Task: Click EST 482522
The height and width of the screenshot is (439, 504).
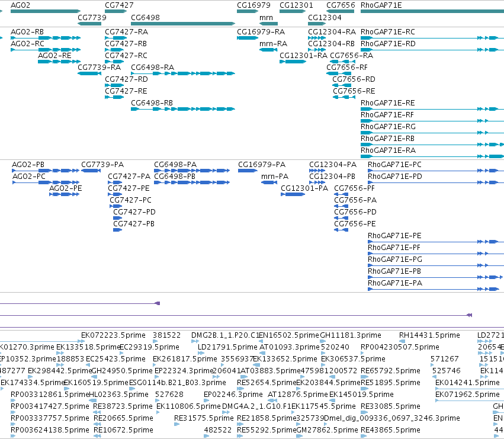Action: pyautogui.click(x=217, y=430)
